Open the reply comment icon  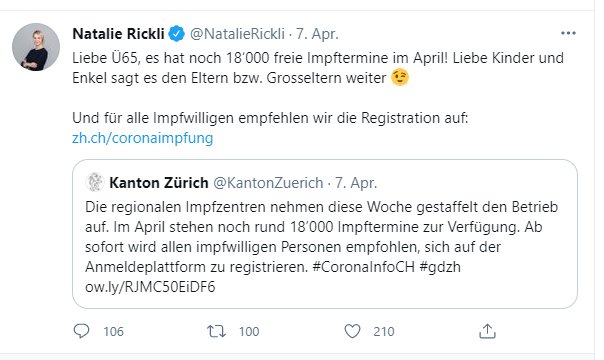pos(81,331)
